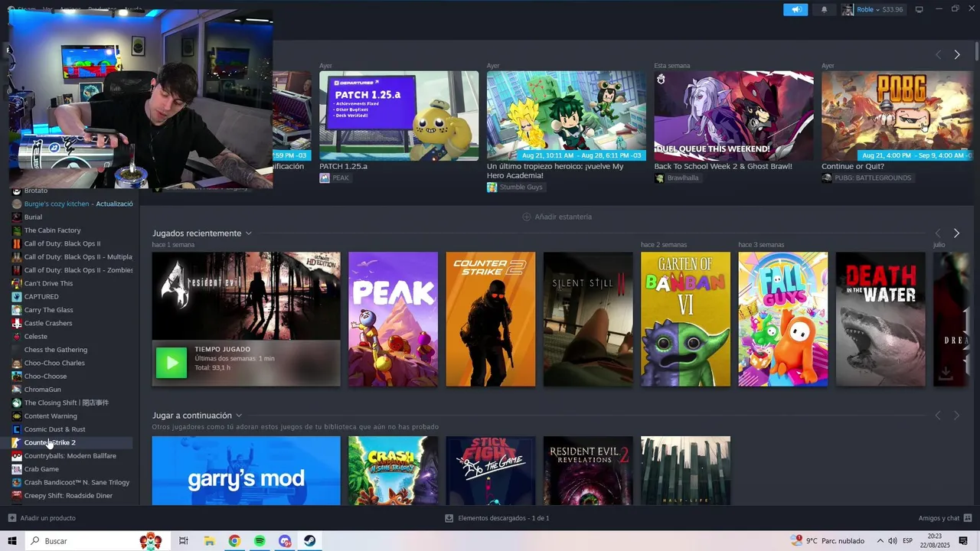The width and height of the screenshot is (980, 551).
Task: Open the notifications bell
Action: pyautogui.click(x=824, y=9)
